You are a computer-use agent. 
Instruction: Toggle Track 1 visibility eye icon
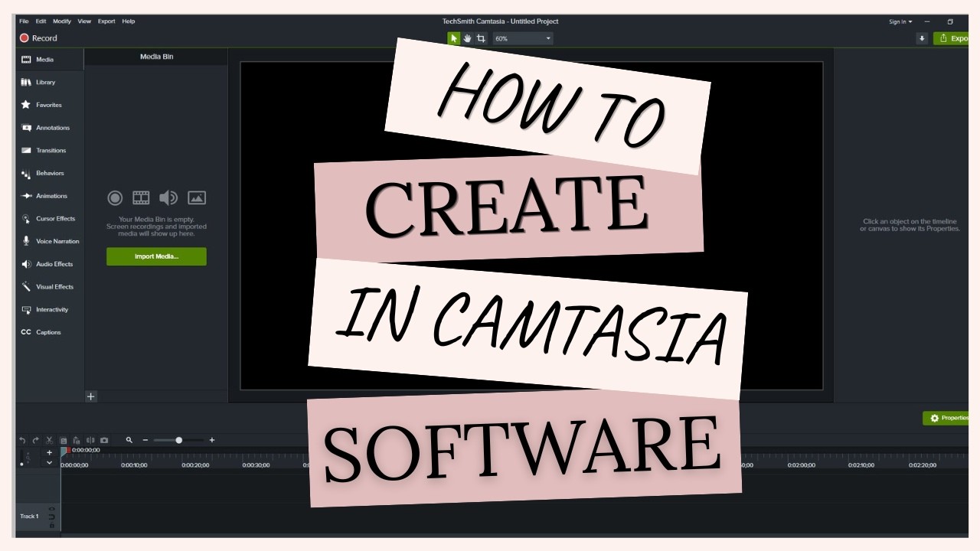point(51,509)
